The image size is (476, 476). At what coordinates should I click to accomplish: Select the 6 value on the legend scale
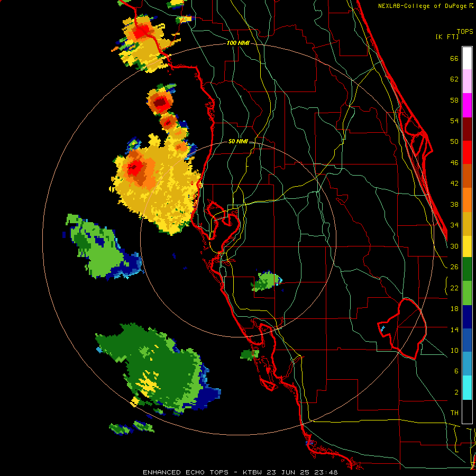pyautogui.click(x=456, y=372)
